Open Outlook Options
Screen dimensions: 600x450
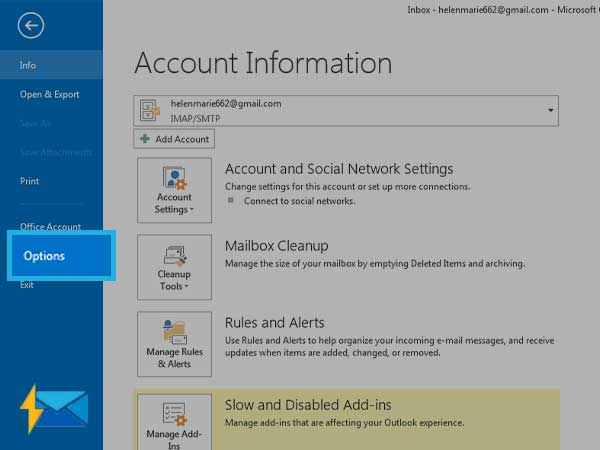(x=61, y=256)
